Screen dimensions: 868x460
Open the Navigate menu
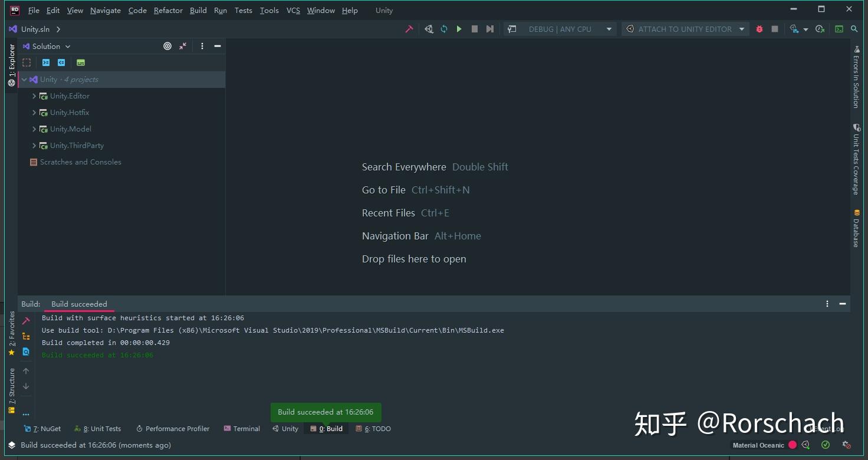coord(106,11)
